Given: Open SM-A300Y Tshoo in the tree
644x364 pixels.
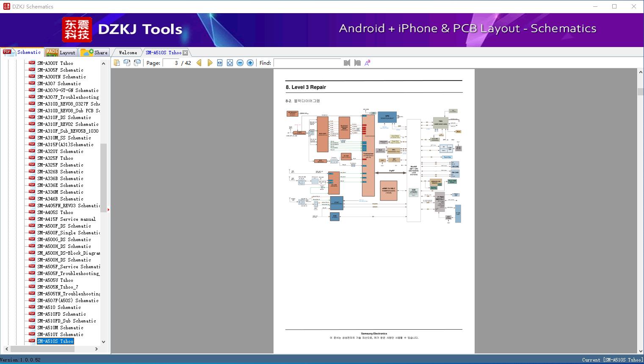Looking at the screenshot, I should point(55,63).
